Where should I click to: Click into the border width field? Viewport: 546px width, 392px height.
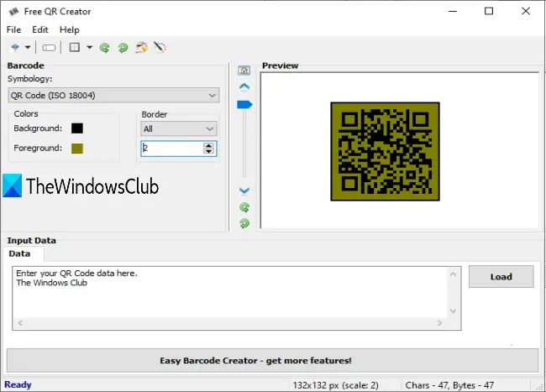(x=172, y=149)
